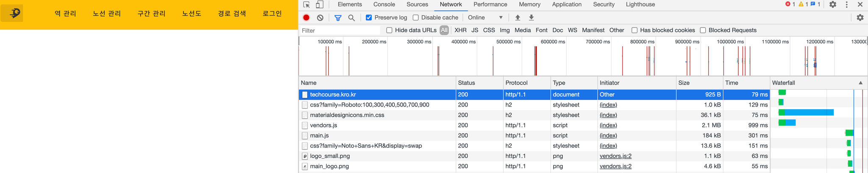The width and height of the screenshot is (868, 173).
Task: Click the export HAR download arrow icon
Action: coord(531,18)
